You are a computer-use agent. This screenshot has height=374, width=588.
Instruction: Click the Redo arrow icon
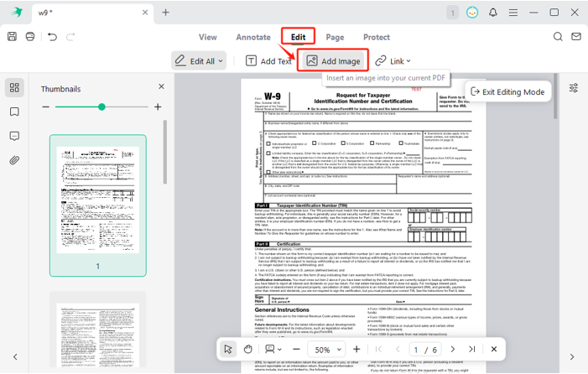70,37
